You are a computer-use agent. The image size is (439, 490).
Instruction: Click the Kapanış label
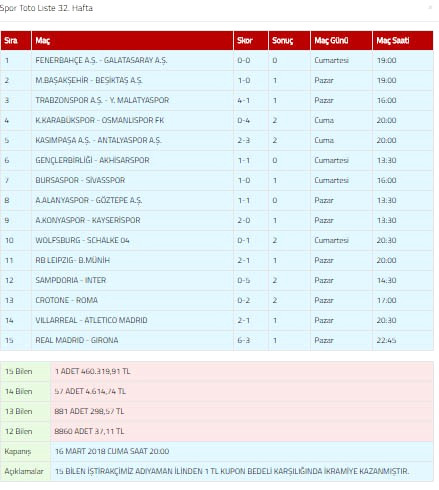pyautogui.click(x=18, y=451)
